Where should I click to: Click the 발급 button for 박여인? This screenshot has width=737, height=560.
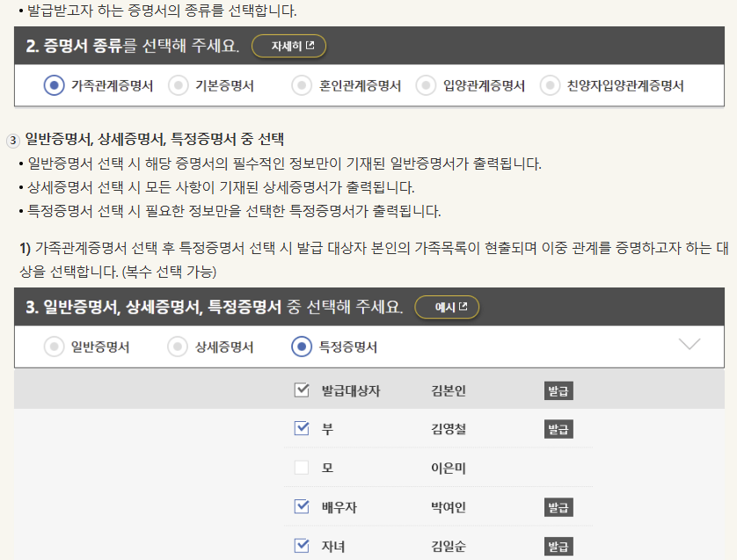pyautogui.click(x=557, y=507)
